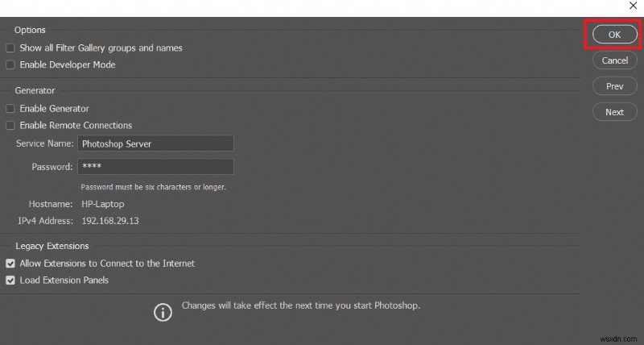Click the Legacy Extensions section heading

pos(52,246)
